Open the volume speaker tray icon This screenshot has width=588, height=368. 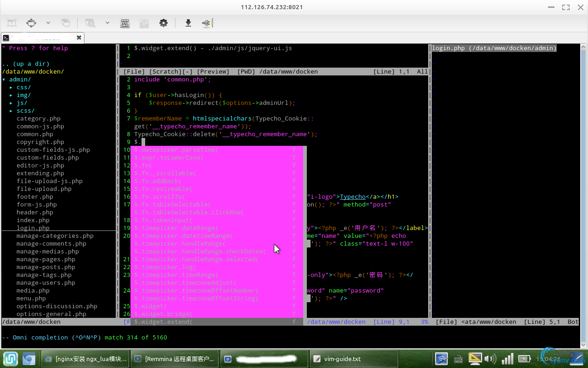(x=490, y=359)
